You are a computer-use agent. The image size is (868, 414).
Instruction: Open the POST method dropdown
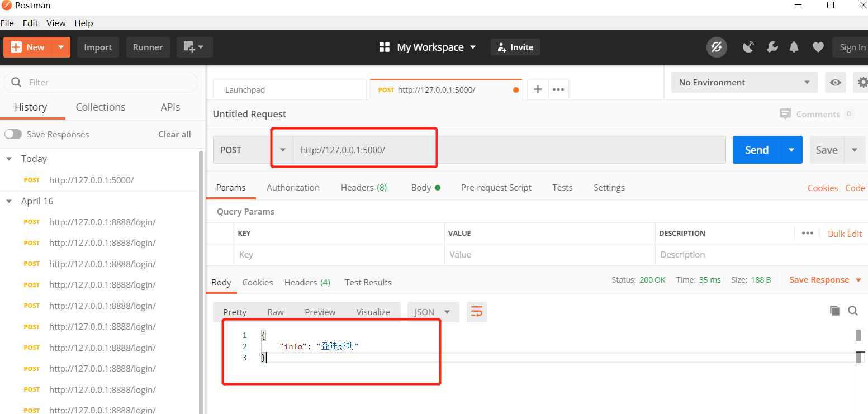[x=253, y=150]
